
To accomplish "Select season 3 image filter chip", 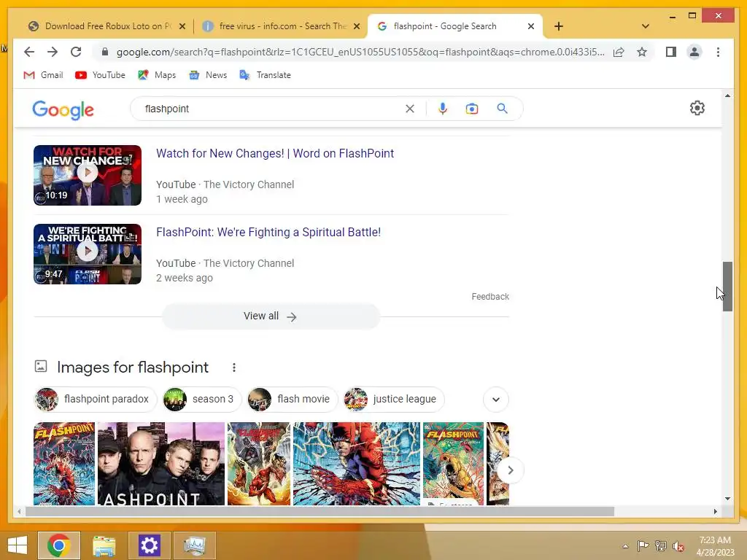I will click(x=201, y=399).
